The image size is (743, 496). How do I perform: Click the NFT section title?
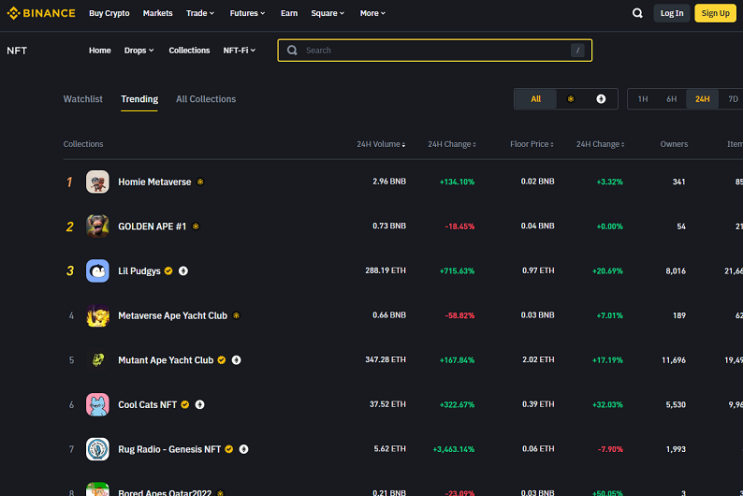(17, 51)
